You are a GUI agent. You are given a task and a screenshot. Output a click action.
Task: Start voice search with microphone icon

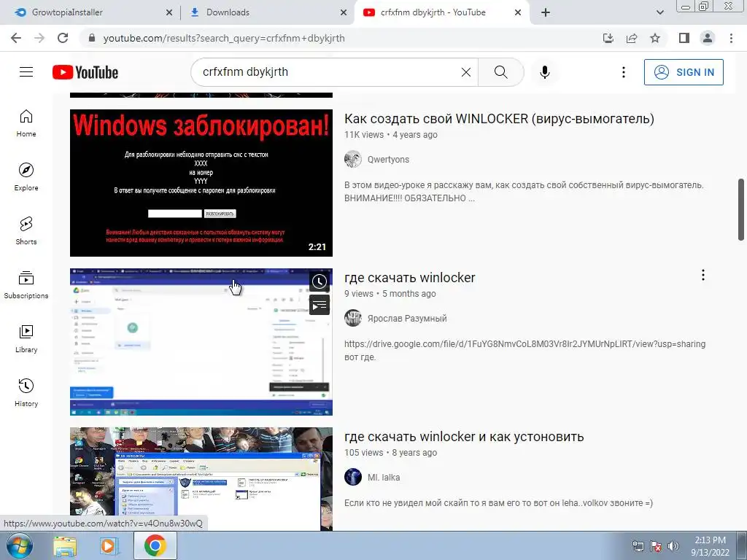(545, 72)
